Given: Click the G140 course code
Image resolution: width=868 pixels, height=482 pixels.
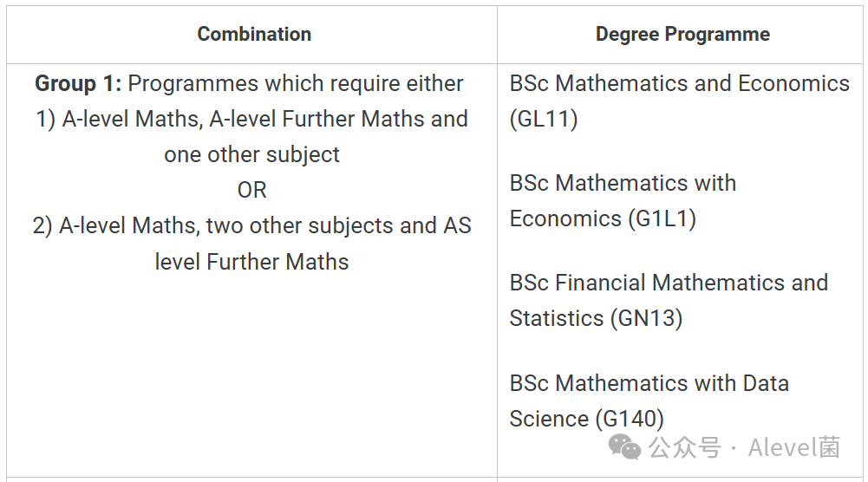Looking at the screenshot, I should [630, 419].
